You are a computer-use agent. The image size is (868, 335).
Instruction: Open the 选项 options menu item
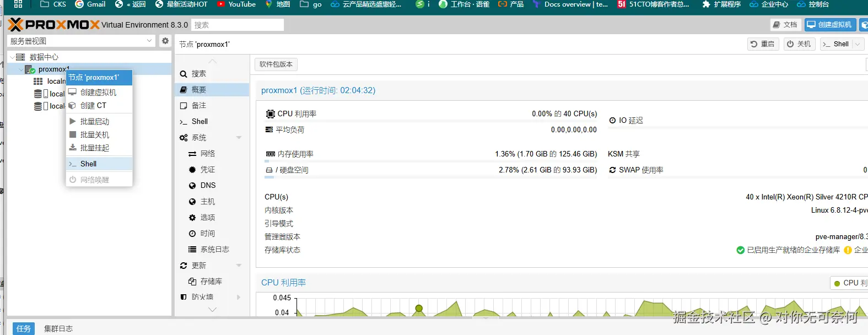(212, 218)
